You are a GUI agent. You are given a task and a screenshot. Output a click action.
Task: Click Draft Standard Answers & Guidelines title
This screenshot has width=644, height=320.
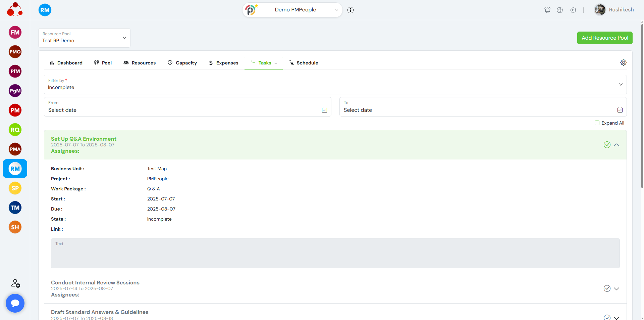pyautogui.click(x=100, y=312)
